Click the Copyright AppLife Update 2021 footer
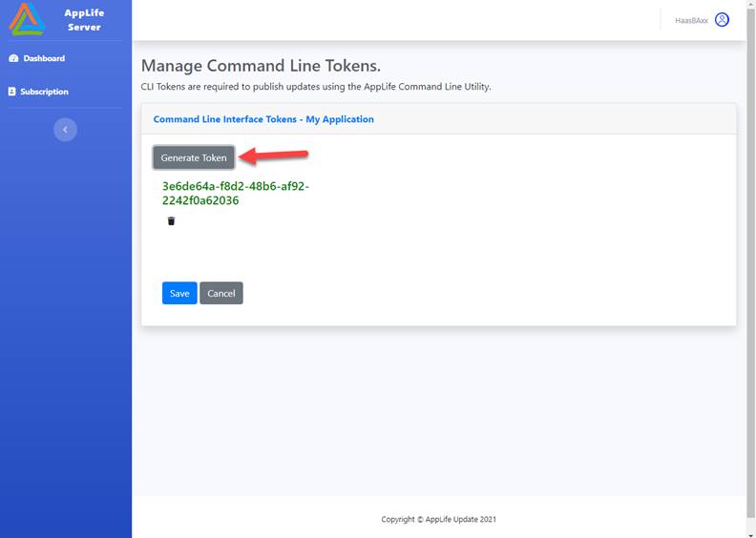Screen dimensions: 756x538 [x=438, y=519]
